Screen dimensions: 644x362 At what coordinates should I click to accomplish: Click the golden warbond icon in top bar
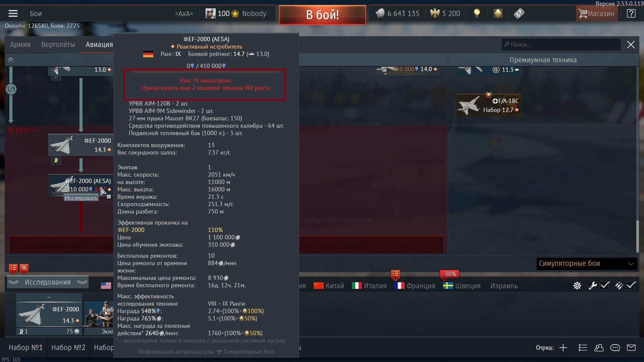(x=498, y=13)
